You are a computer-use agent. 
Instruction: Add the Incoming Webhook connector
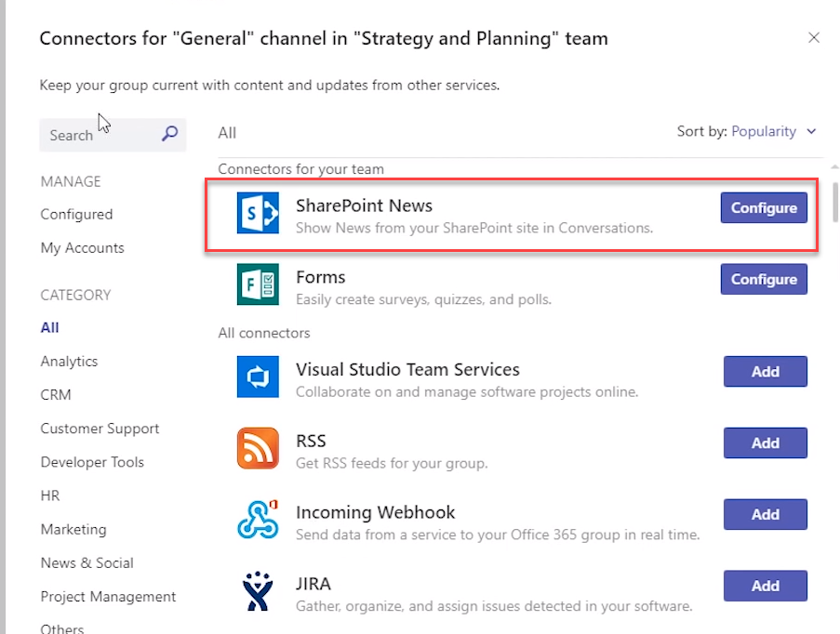click(x=765, y=514)
